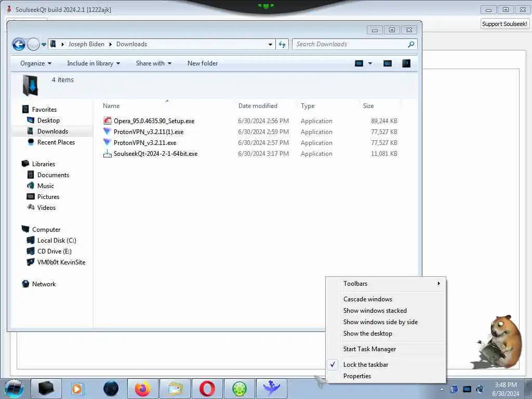
Task: Select the ProtonVPN_v3.2.11.exe file icon
Action: 107,142
